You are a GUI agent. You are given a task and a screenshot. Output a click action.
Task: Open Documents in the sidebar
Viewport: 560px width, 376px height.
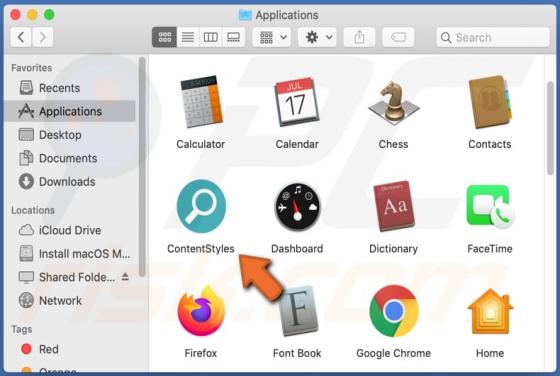(x=70, y=158)
